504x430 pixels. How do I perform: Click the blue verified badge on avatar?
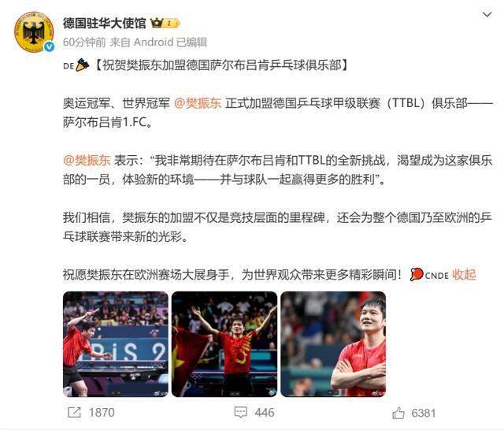(x=49, y=47)
